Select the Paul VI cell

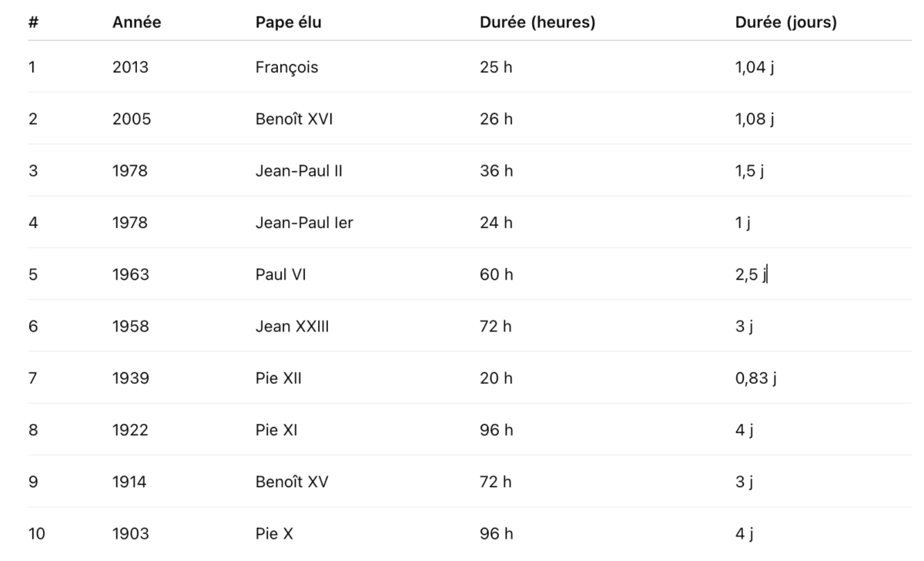pos(280,274)
